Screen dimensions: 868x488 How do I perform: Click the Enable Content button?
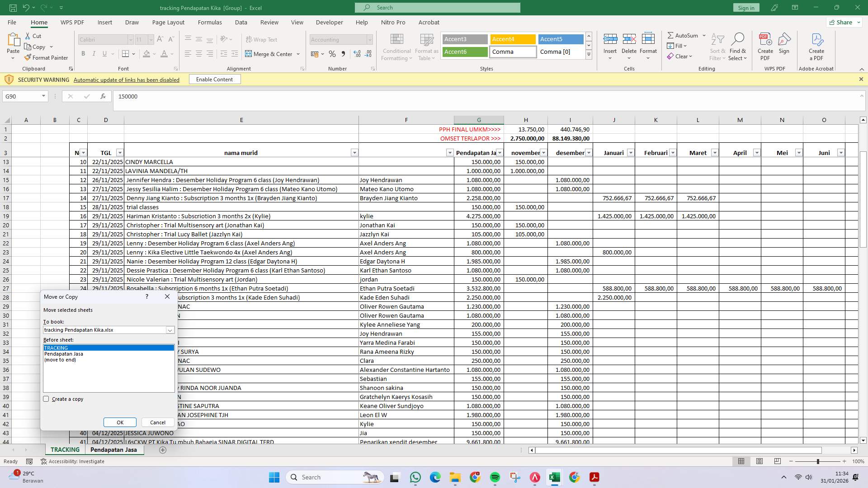point(214,79)
